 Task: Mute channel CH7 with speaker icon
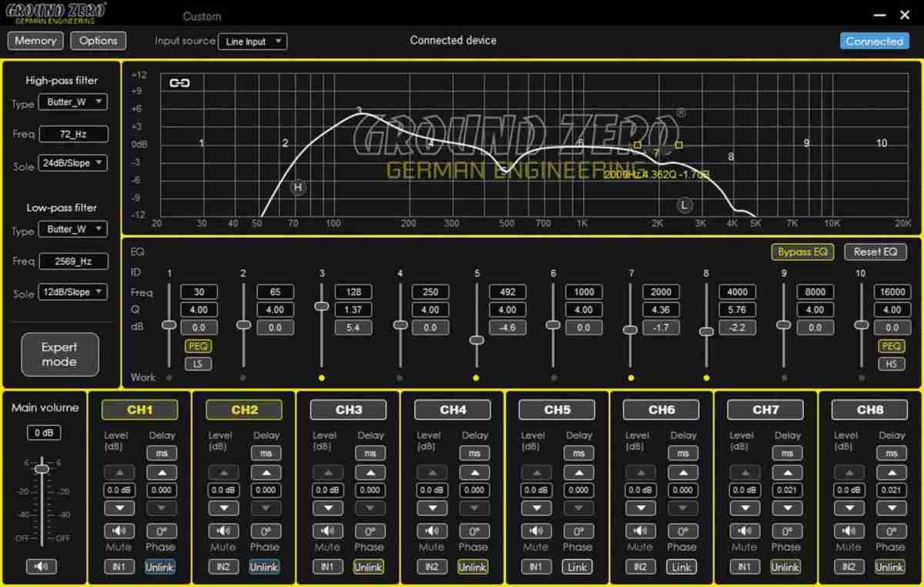(745, 531)
